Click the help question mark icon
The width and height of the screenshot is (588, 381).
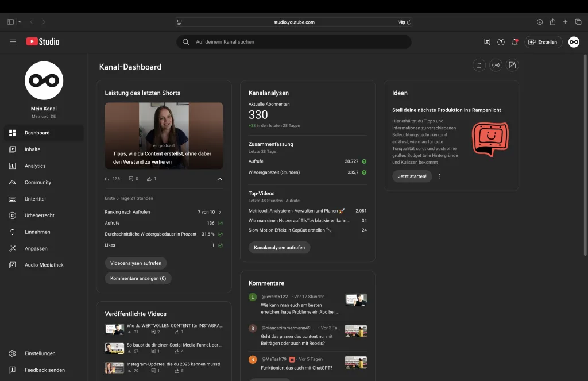pyautogui.click(x=501, y=42)
